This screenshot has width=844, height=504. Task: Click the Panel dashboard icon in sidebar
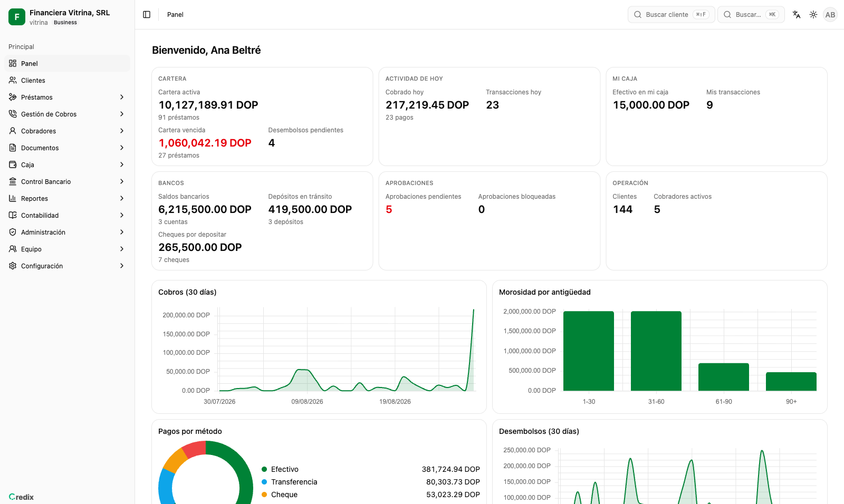coord(13,63)
